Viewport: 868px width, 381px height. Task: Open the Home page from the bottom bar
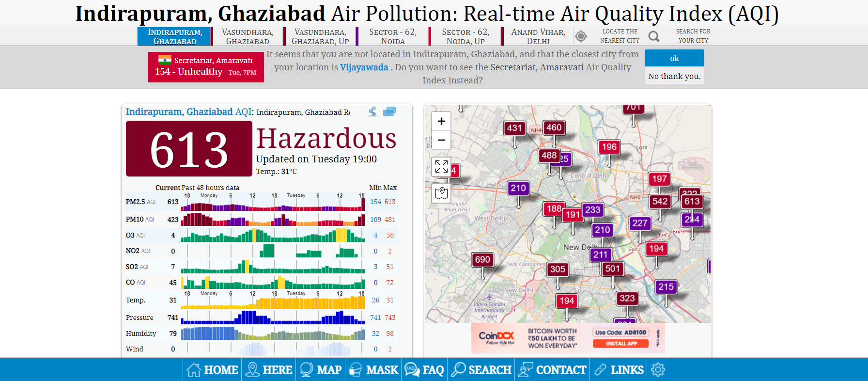point(213,370)
